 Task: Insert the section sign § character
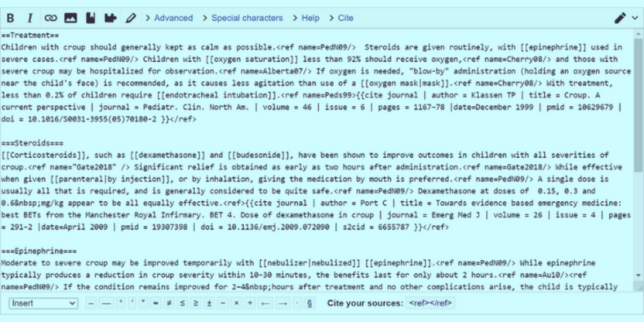(309, 303)
